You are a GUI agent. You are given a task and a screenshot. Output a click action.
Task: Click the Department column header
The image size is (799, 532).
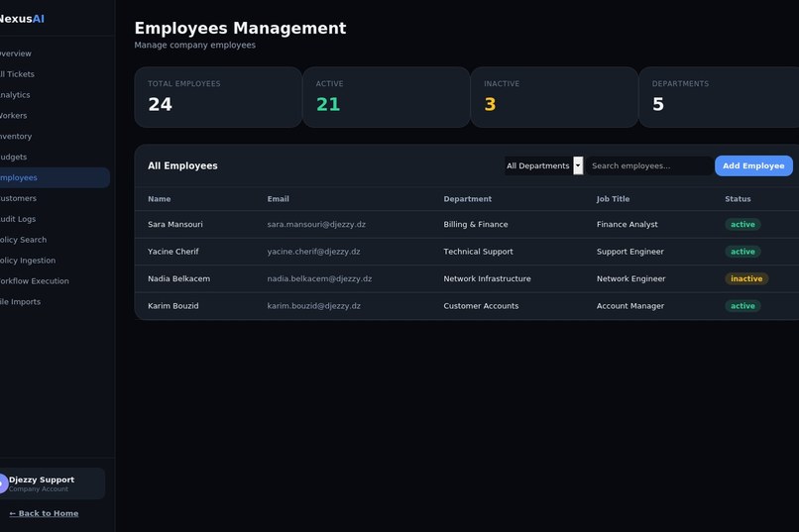(x=467, y=199)
